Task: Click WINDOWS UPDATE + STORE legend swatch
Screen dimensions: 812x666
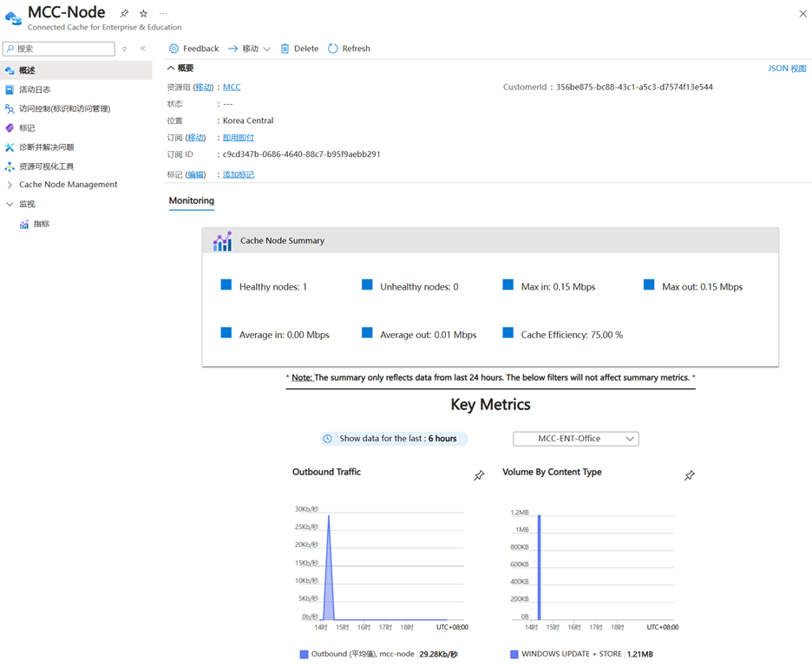Action: pos(514,655)
